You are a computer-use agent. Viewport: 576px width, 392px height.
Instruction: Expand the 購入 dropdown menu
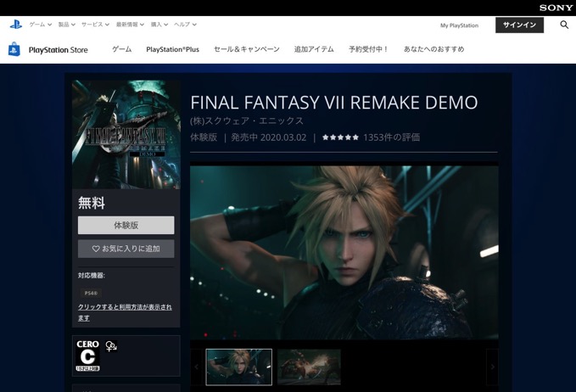point(159,25)
